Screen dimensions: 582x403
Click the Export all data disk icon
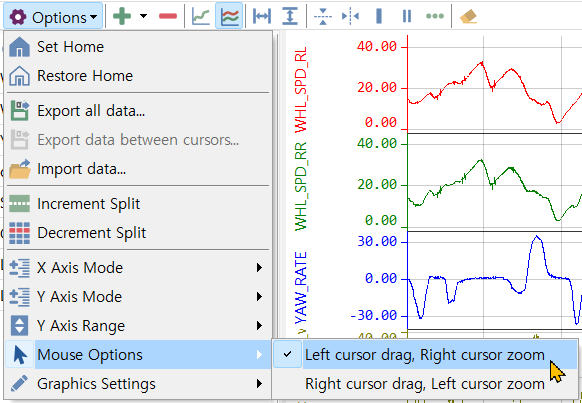coord(20,111)
